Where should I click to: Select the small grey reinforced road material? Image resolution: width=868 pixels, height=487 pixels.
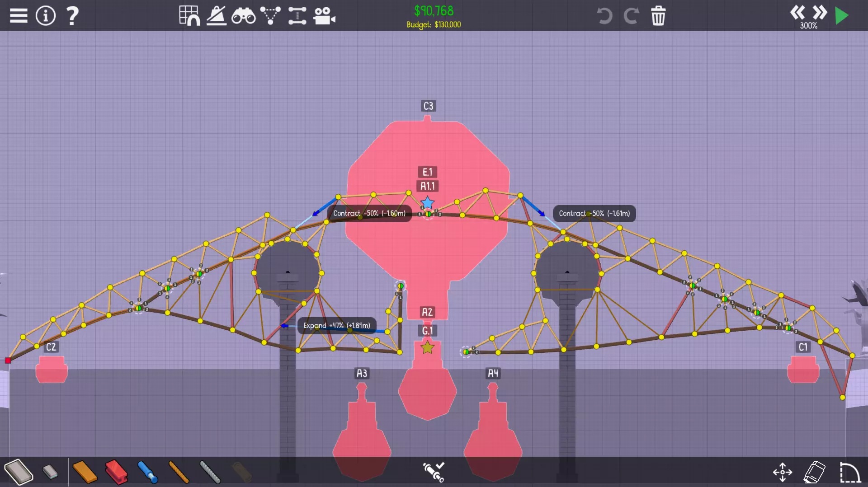pyautogui.click(x=50, y=472)
